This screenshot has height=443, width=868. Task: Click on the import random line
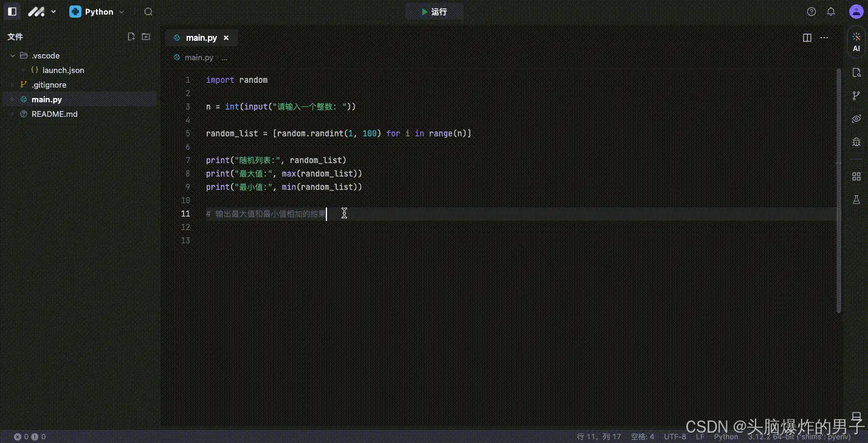pos(236,80)
